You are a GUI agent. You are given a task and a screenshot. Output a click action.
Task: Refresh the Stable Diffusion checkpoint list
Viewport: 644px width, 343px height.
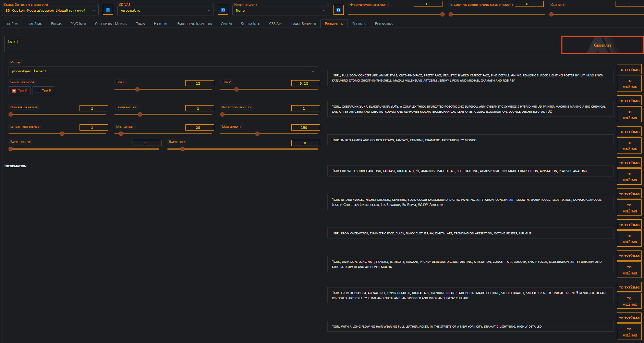point(108,10)
